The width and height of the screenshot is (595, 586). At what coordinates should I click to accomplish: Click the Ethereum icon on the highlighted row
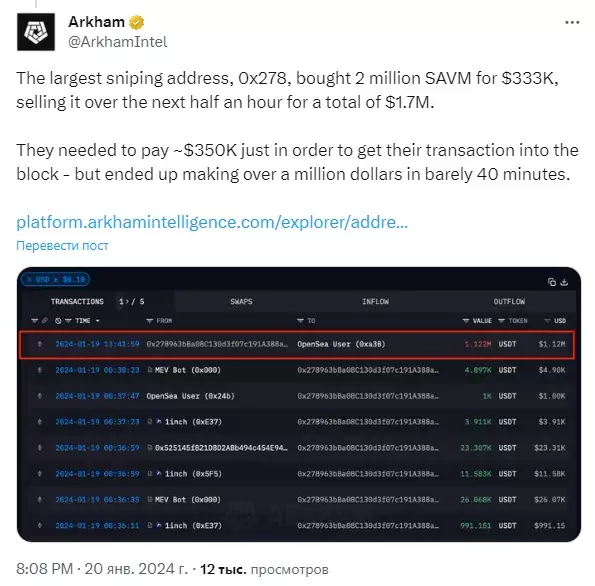click(39, 344)
